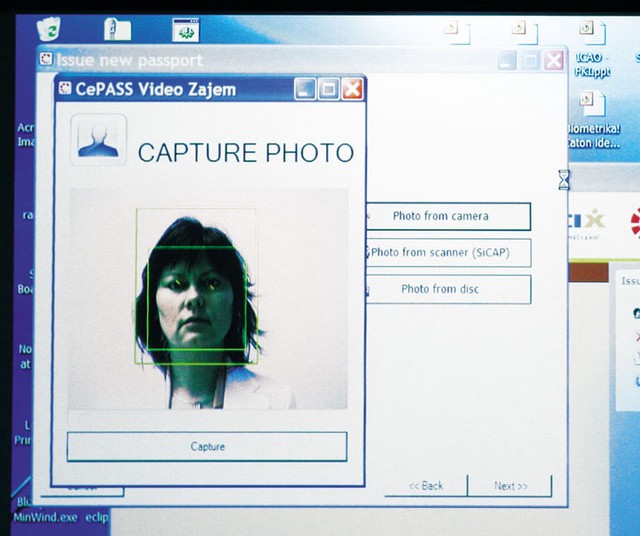This screenshot has height=536, width=640.
Task: Click the person silhouette capture icon
Action: click(x=98, y=140)
